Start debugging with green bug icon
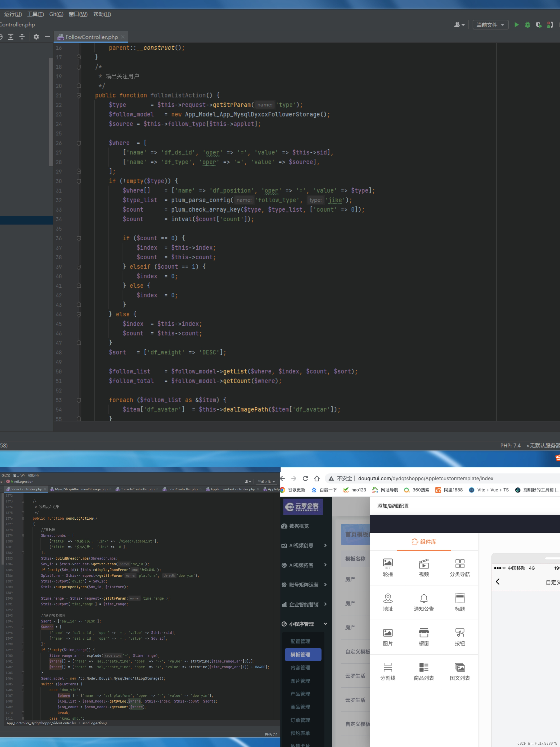 click(x=527, y=25)
